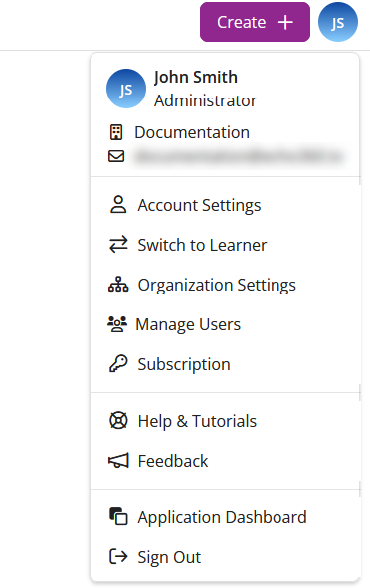Click the John Smith profile avatar in menu

[126, 89]
